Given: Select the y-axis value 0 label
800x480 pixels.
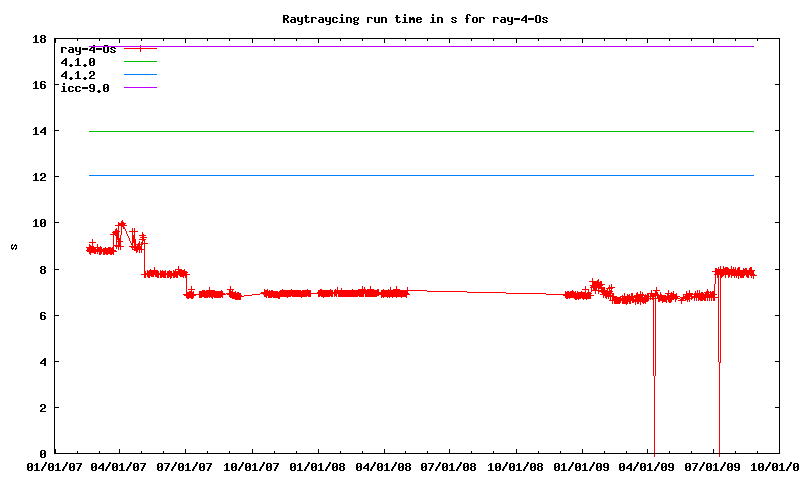Looking at the screenshot, I should pyautogui.click(x=44, y=453).
